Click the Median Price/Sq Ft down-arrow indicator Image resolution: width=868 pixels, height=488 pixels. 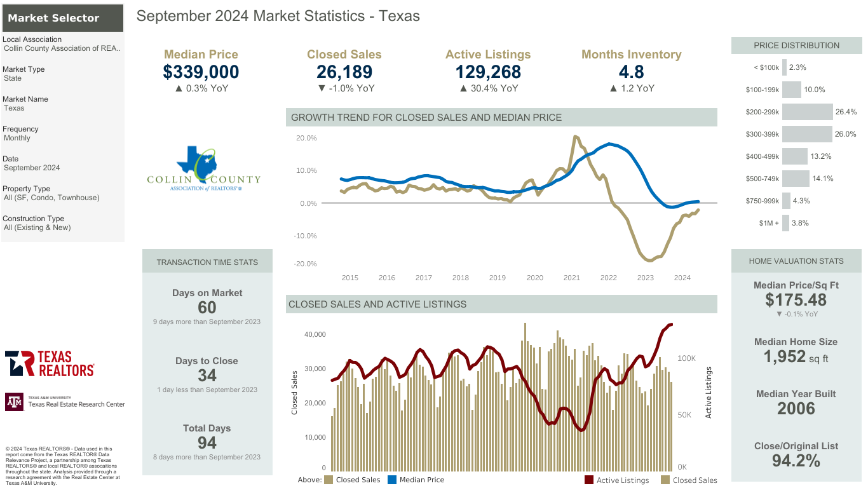point(780,314)
